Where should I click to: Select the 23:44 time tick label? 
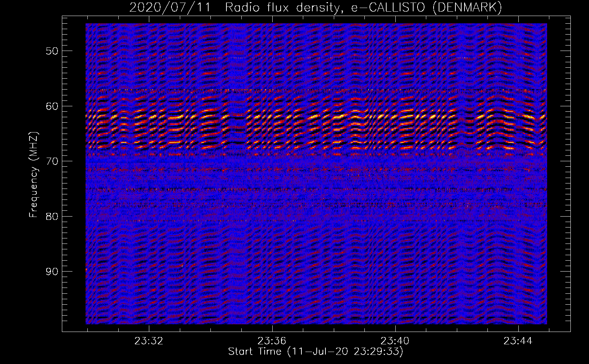tap(518, 341)
